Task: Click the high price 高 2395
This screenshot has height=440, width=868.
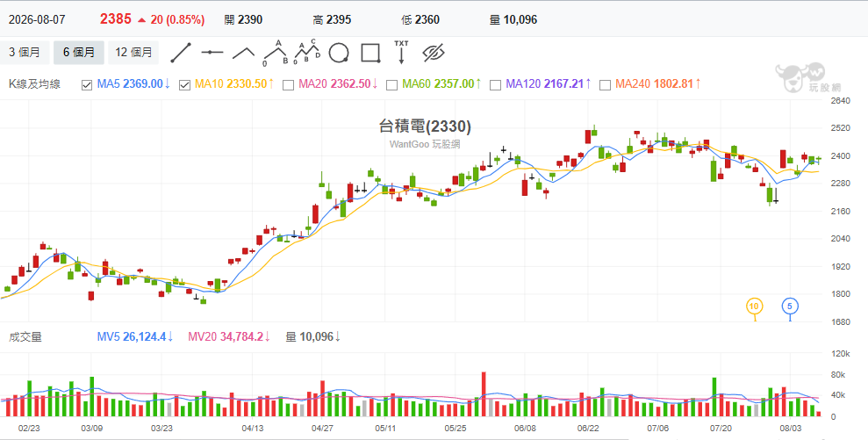Action: point(332,20)
